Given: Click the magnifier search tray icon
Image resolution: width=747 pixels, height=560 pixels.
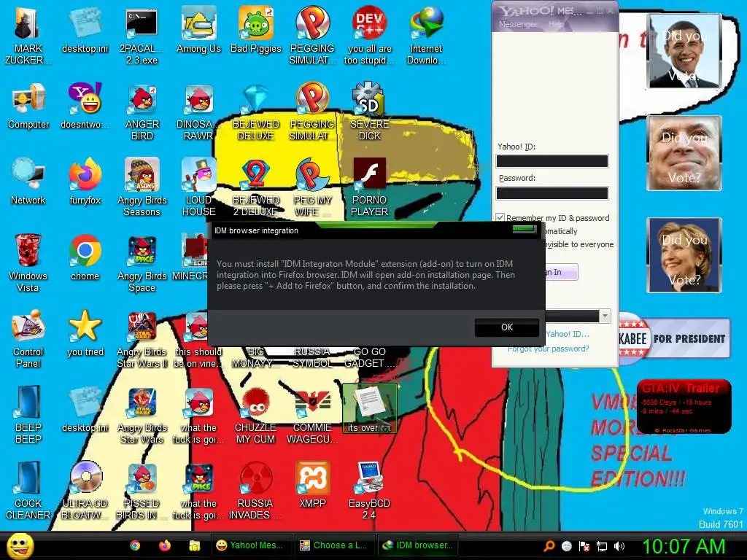Looking at the screenshot, I should [x=549, y=546].
